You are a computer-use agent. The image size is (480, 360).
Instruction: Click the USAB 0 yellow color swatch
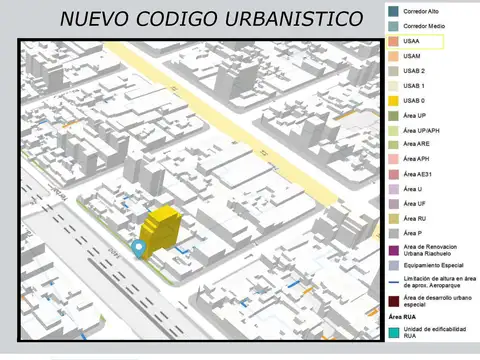click(393, 101)
